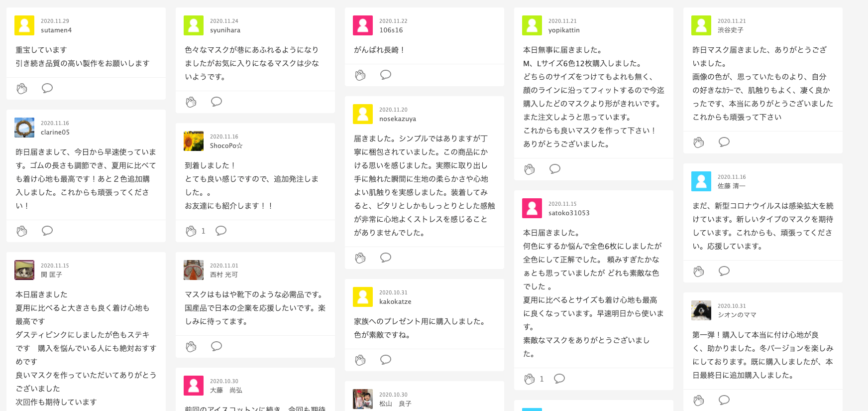Viewport: 868px width, 411px height.
Task: Open comments on 渋谷史子's review
Action: point(724,142)
